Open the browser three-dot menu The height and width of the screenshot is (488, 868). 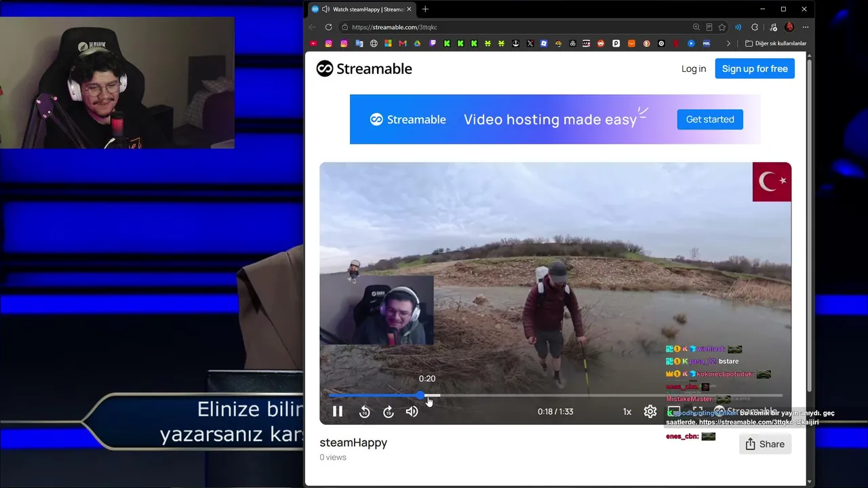click(806, 27)
